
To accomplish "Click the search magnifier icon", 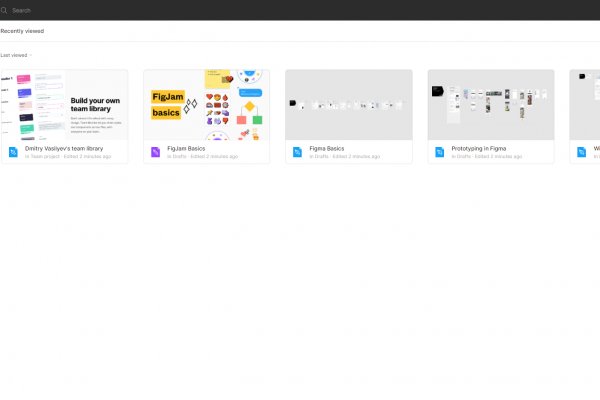I will click(x=4, y=10).
